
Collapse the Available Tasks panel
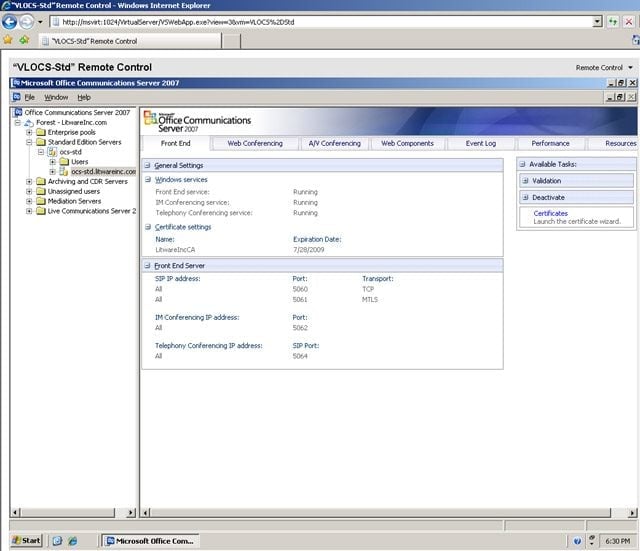tap(522, 164)
